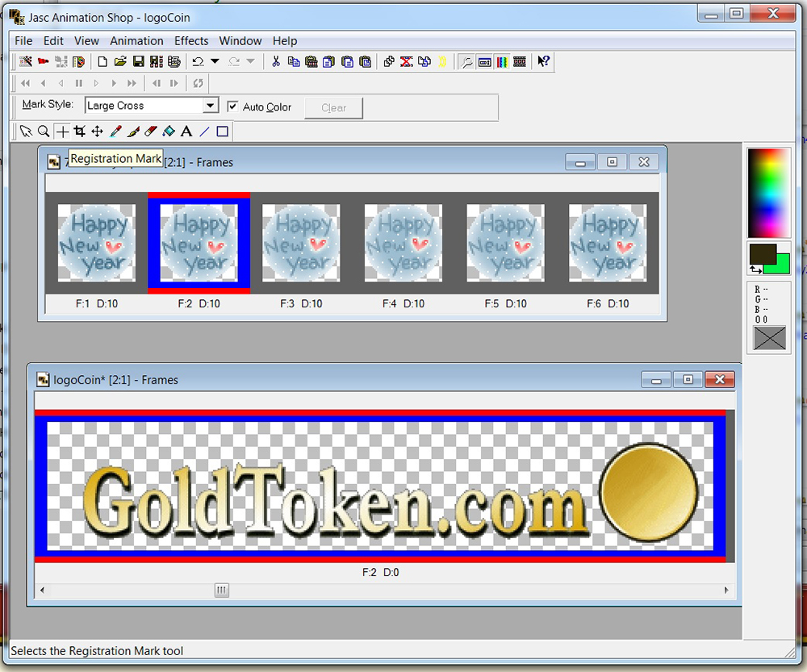
Task: Pick the Mover tool
Action: tap(97, 131)
